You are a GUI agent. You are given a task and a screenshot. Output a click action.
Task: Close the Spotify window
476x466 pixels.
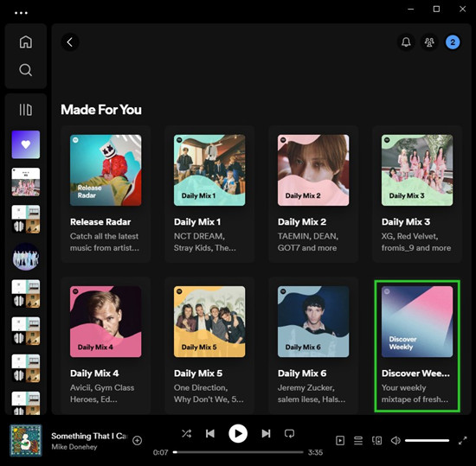(x=462, y=10)
